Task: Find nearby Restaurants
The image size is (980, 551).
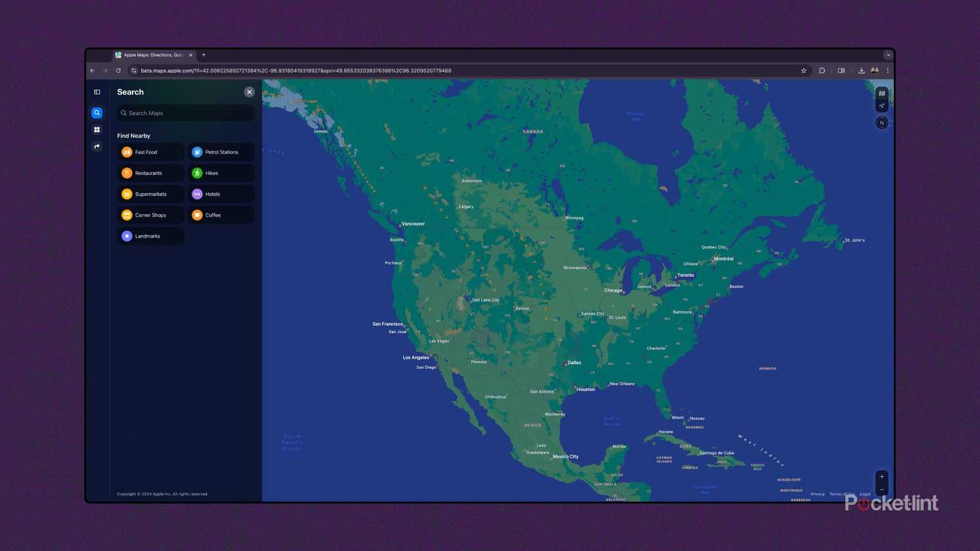Action: tap(151, 173)
